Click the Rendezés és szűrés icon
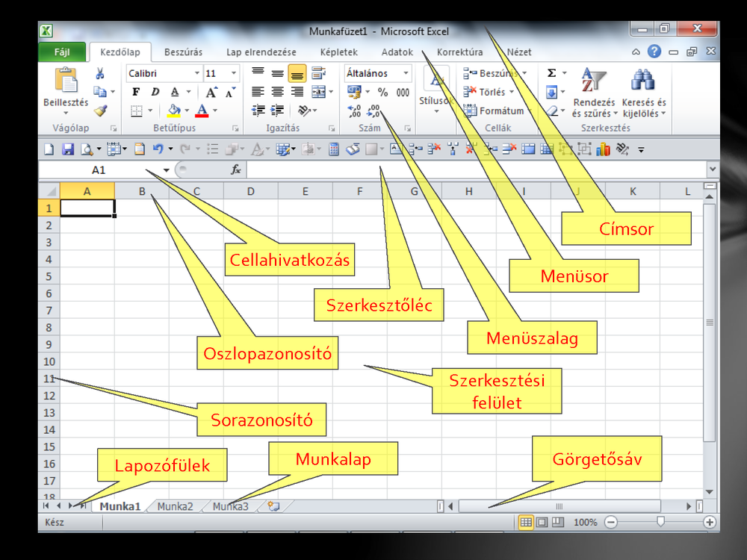Image resolution: width=747 pixels, height=560 pixels. pyautogui.click(x=594, y=80)
